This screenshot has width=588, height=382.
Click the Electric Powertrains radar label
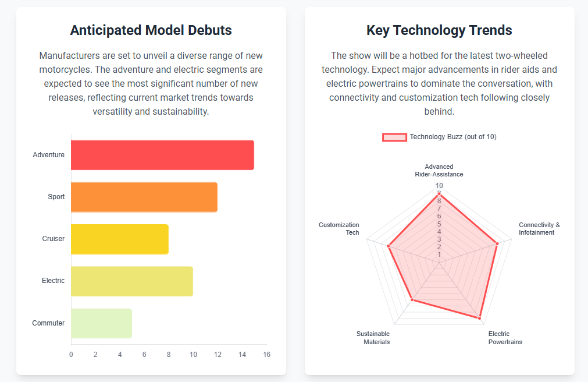(x=505, y=338)
